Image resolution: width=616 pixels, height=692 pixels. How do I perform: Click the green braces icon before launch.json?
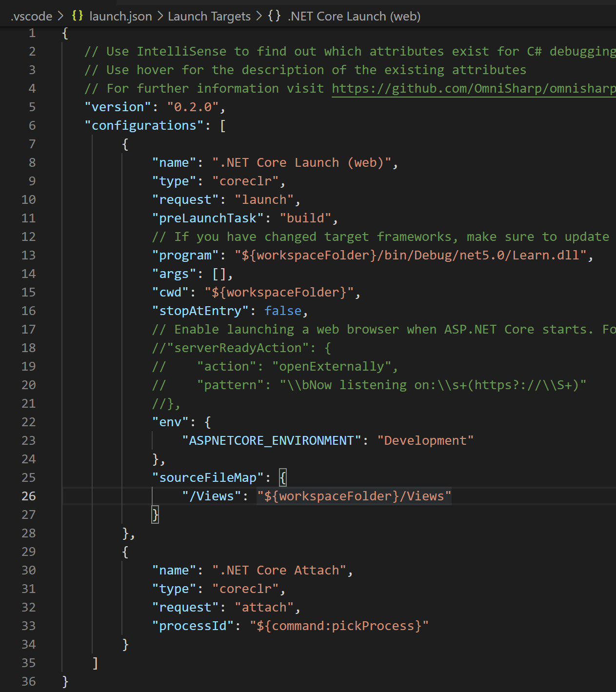point(77,16)
